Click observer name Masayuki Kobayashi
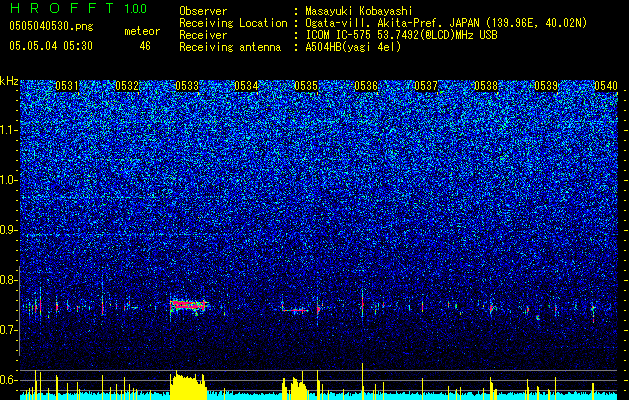Image resolution: width=629 pixels, height=400 pixels. [359, 11]
